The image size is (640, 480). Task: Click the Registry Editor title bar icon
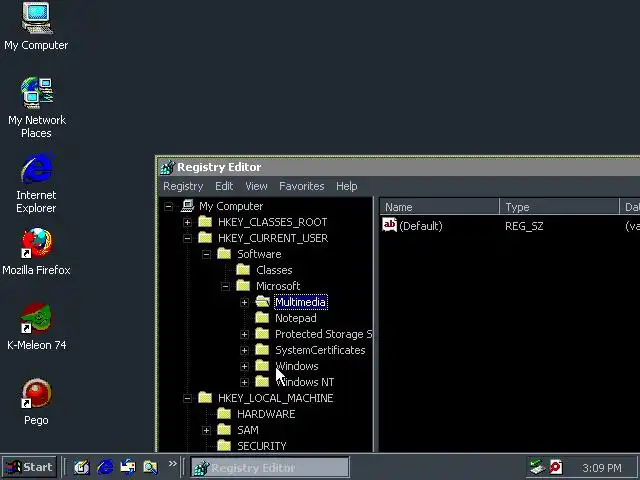(x=167, y=167)
